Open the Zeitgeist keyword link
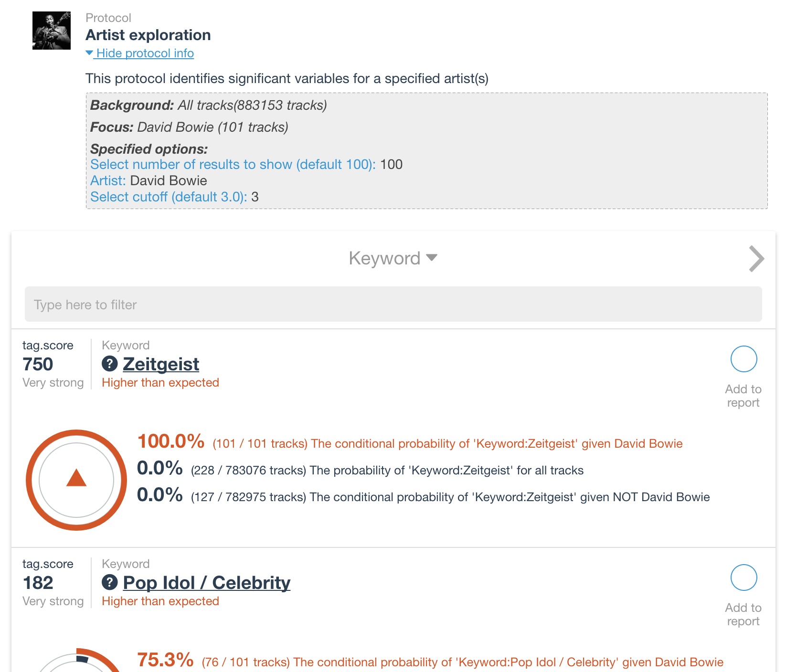Viewport: 786px width, 672px height. point(161,364)
